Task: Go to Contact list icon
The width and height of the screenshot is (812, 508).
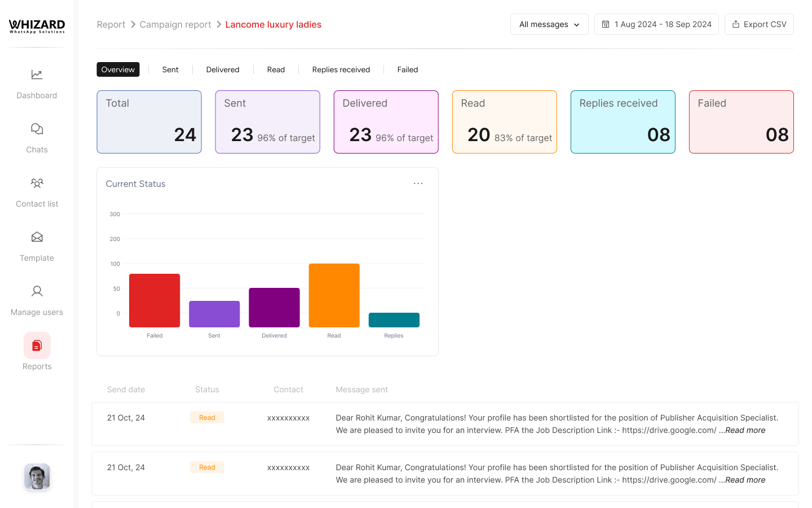Action: [37, 183]
